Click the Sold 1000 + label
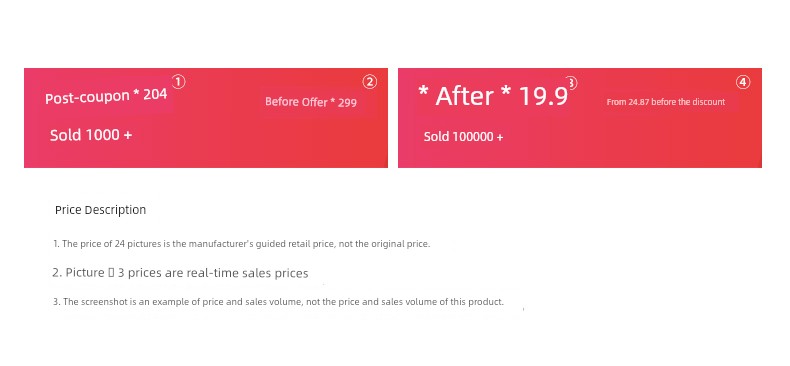 (91, 135)
